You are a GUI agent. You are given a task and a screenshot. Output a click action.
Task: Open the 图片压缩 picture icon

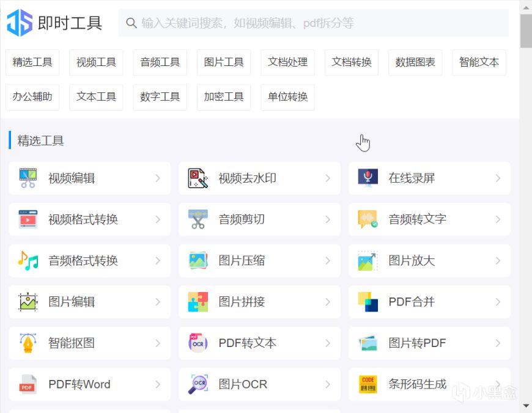[x=198, y=261]
